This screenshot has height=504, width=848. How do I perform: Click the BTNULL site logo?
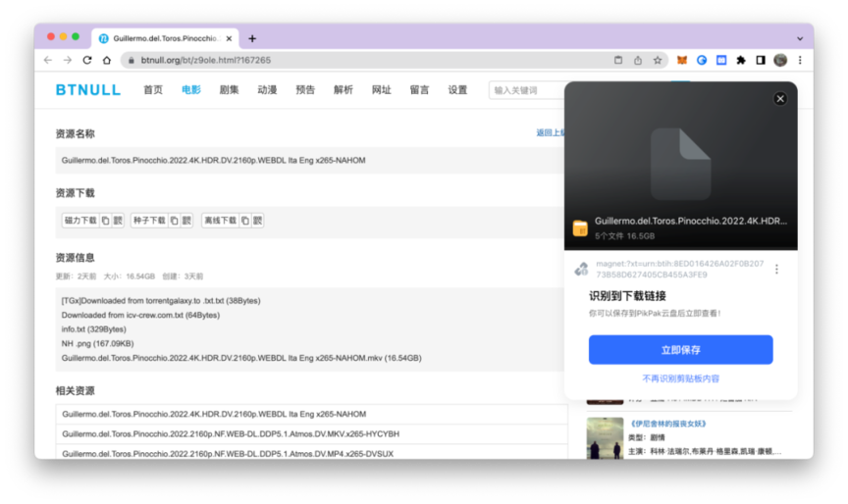point(88,89)
